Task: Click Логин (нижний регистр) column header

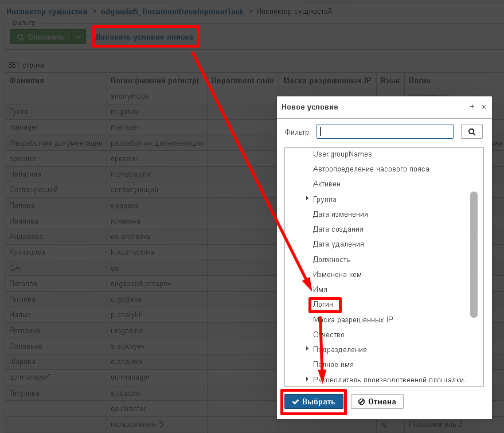Action: [x=157, y=80]
